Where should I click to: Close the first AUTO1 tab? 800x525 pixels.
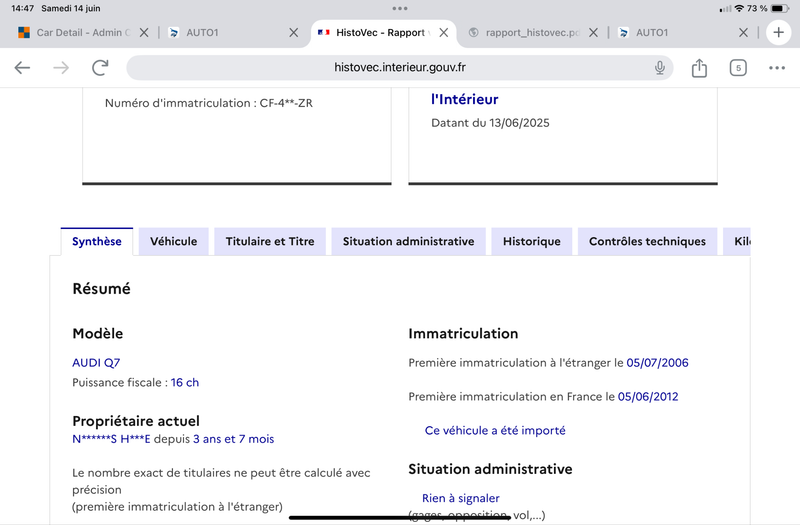[x=293, y=33]
